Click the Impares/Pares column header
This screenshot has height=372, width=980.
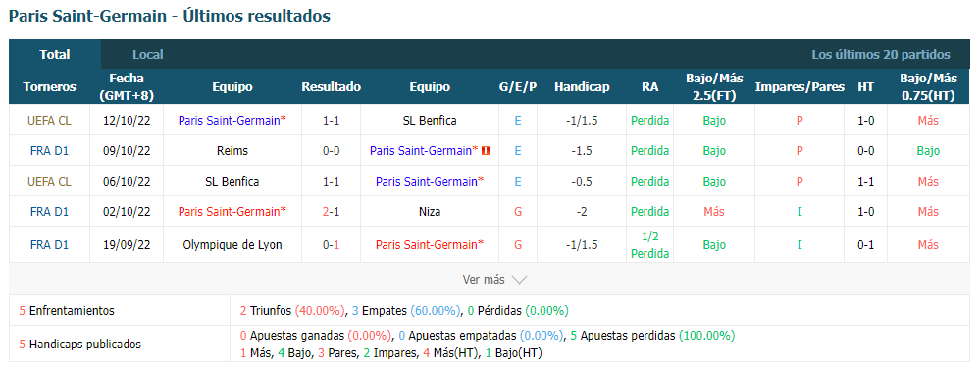[799, 87]
